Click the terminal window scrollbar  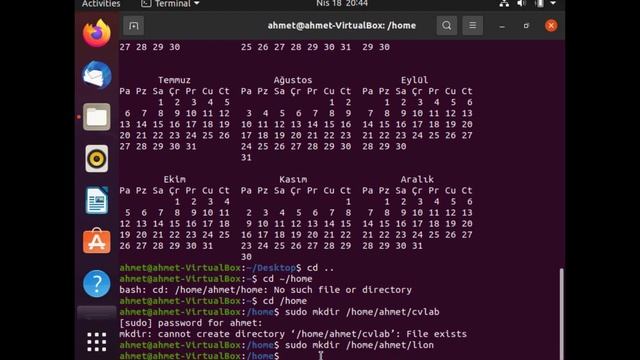click(562, 313)
